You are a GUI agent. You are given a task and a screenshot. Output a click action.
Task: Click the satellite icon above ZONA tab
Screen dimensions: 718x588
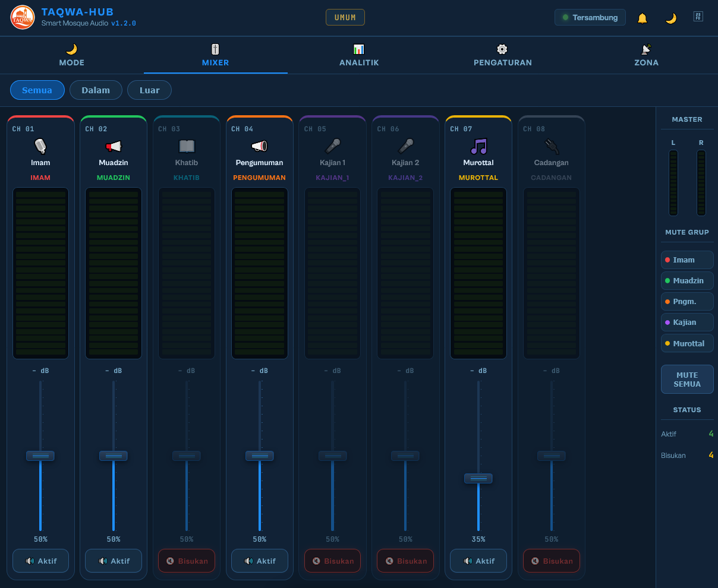pos(646,49)
